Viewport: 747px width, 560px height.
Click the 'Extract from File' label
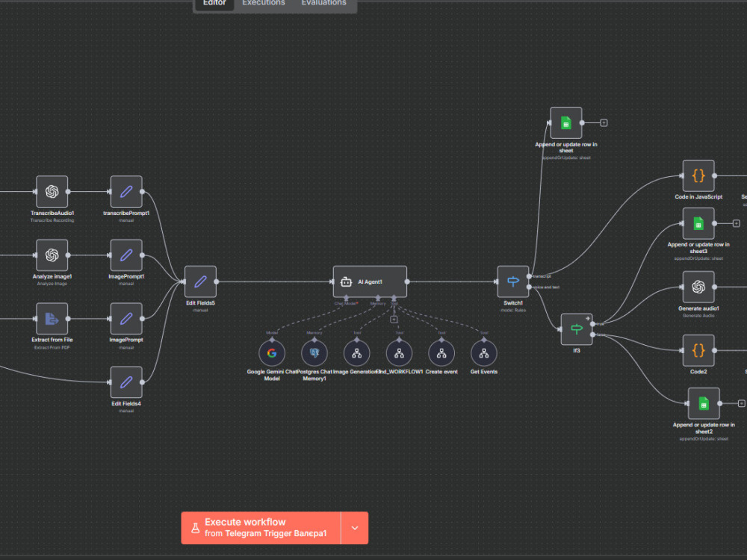tap(52, 340)
